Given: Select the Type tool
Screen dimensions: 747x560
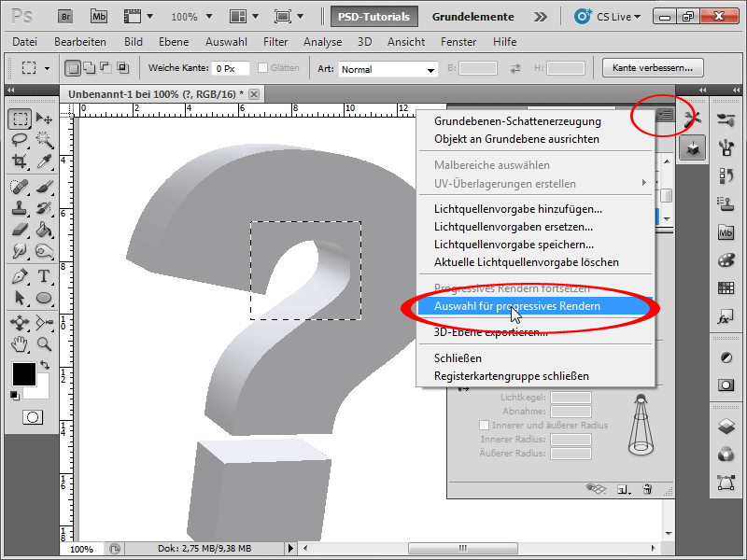Looking at the screenshot, I should click(44, 276).
